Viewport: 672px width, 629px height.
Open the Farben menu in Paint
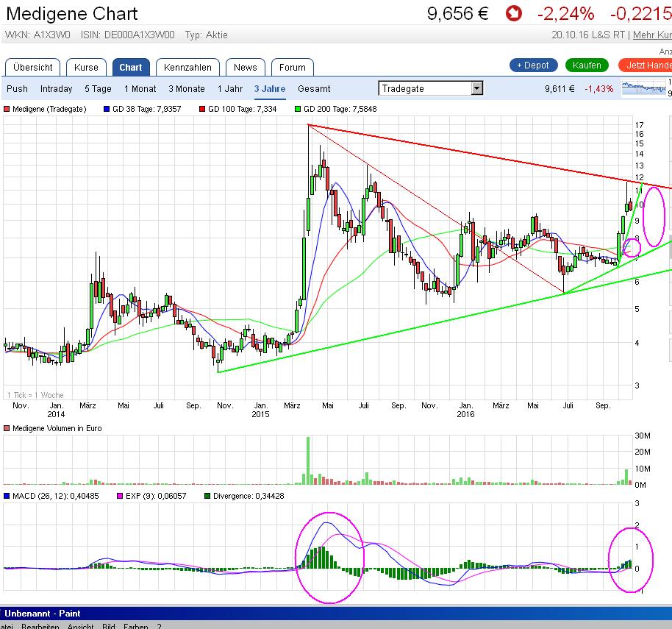pos(136,626)
